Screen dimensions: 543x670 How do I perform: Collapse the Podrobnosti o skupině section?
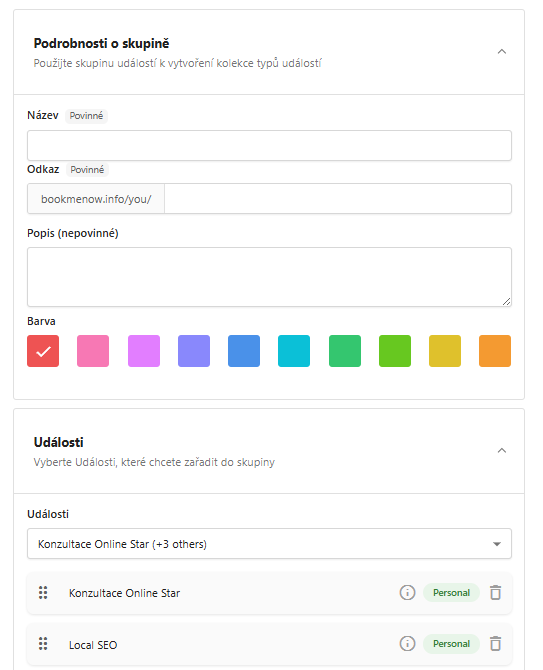(x=502, y=52)
